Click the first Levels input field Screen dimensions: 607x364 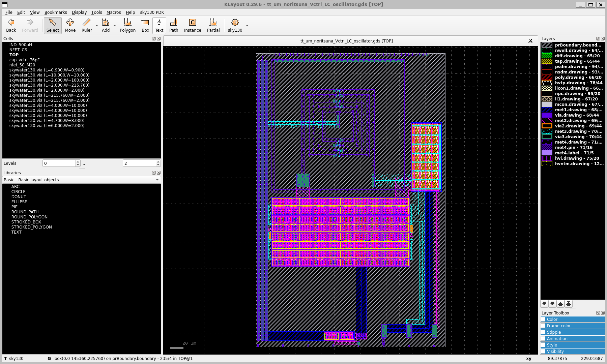(x=59, y=163)
